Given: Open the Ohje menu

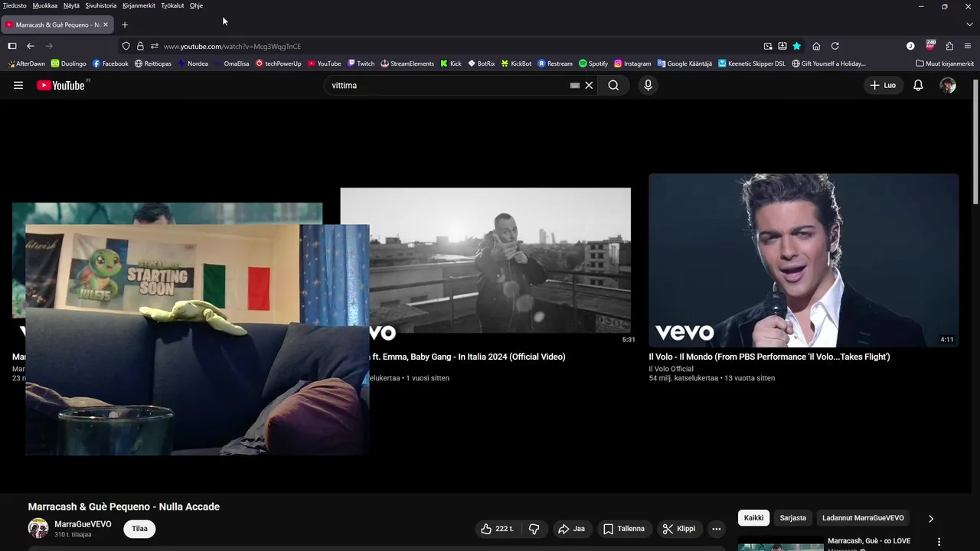Looking at the screenshot, I should pos(196,5).
